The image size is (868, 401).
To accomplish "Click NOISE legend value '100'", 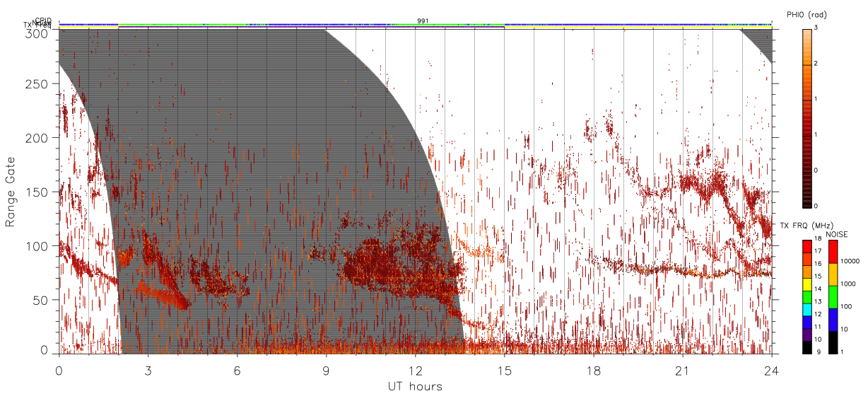I will [847, 306].
